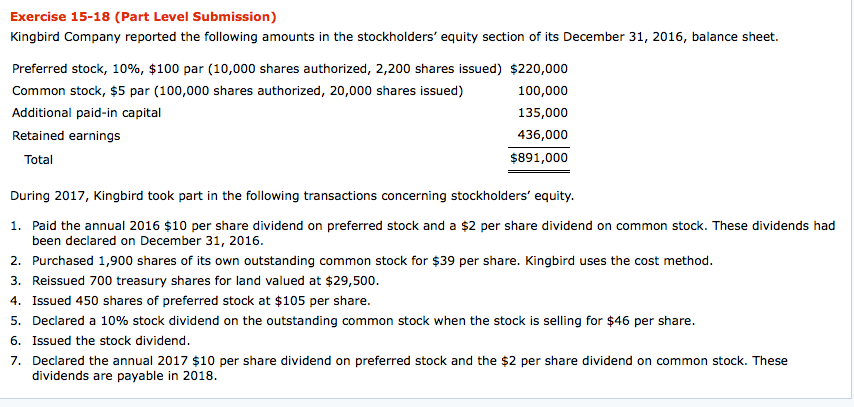The height and width of the screenshot is (407, 854).
Task: Click transaction 7 declaring annual 2017 dividend
Action: coord(409,368)
